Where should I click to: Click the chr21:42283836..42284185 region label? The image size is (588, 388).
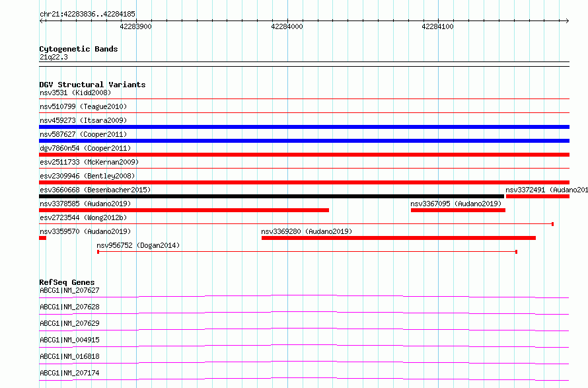coord(87,14)
